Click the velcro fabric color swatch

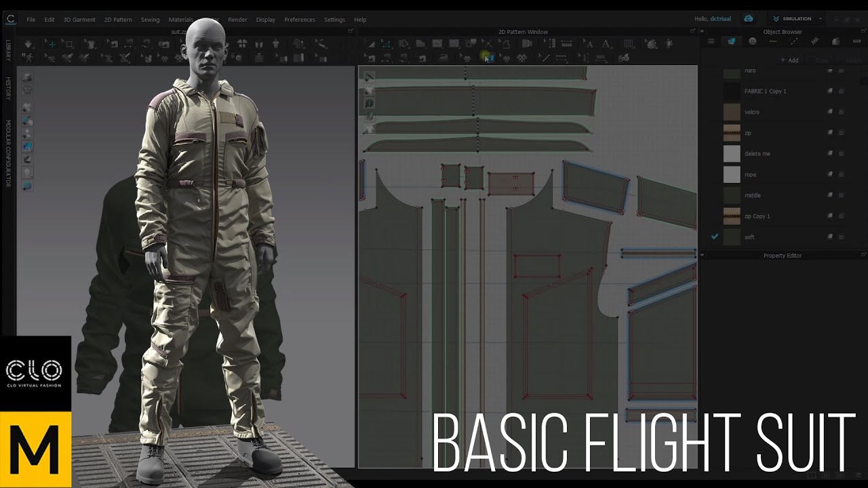click(732, 112)
